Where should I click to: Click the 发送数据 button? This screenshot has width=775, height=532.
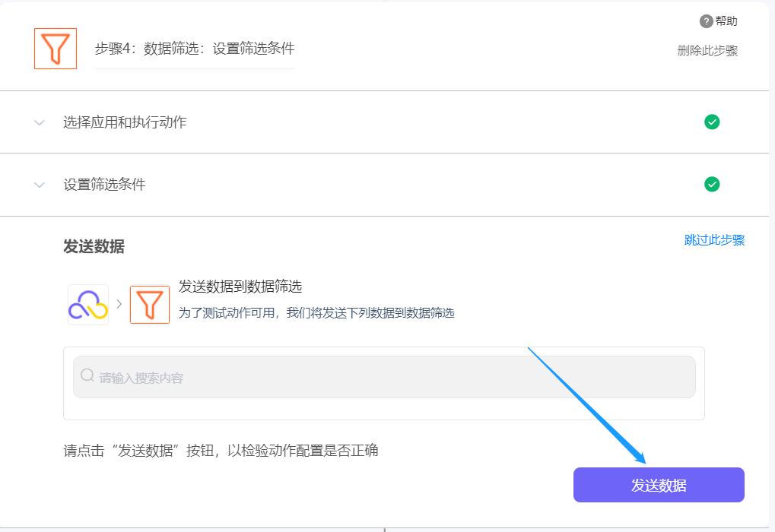pos(659,484)
